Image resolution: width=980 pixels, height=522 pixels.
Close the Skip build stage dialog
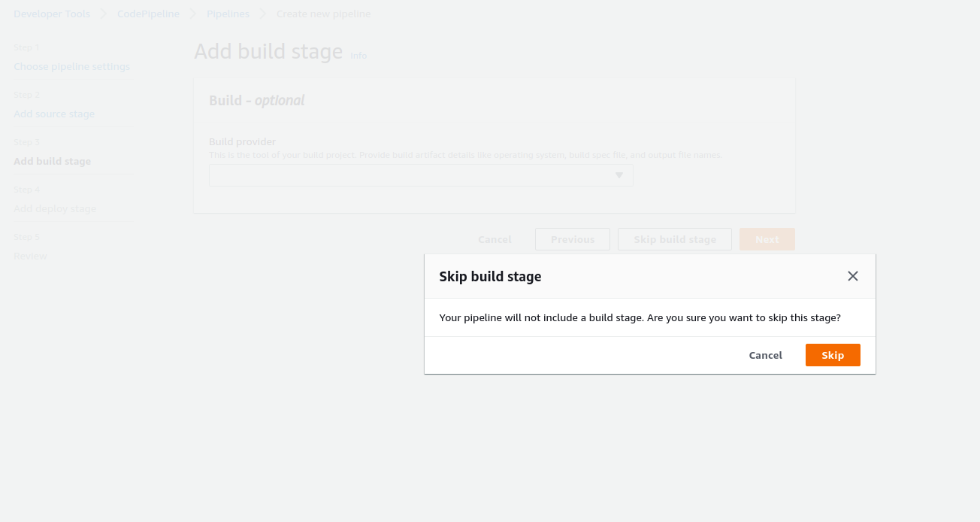(852, 276)
